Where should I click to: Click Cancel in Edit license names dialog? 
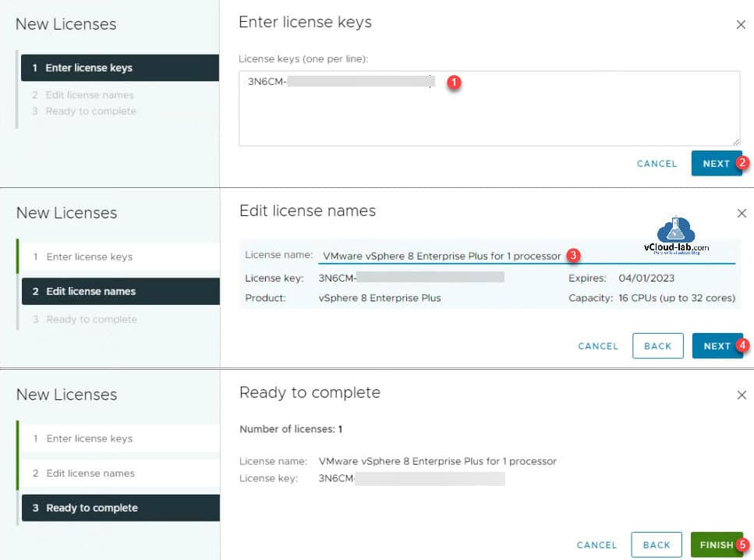(598, 346)
